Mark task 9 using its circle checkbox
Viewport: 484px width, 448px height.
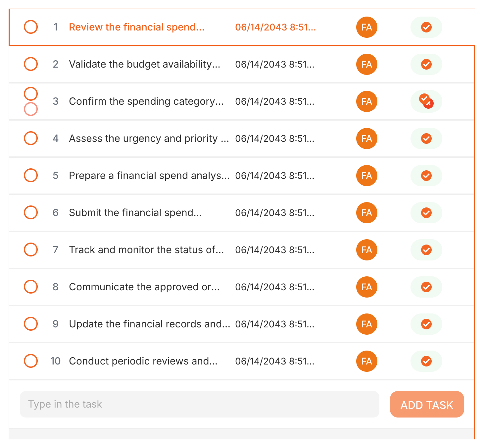pyautogui.click(x=30, y=324)
